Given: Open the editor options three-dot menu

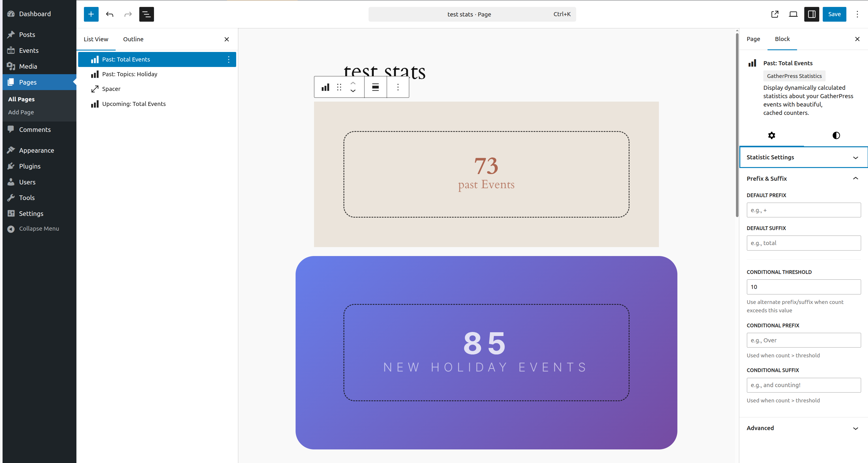Looking at the screenshot, I should point(857,14).
